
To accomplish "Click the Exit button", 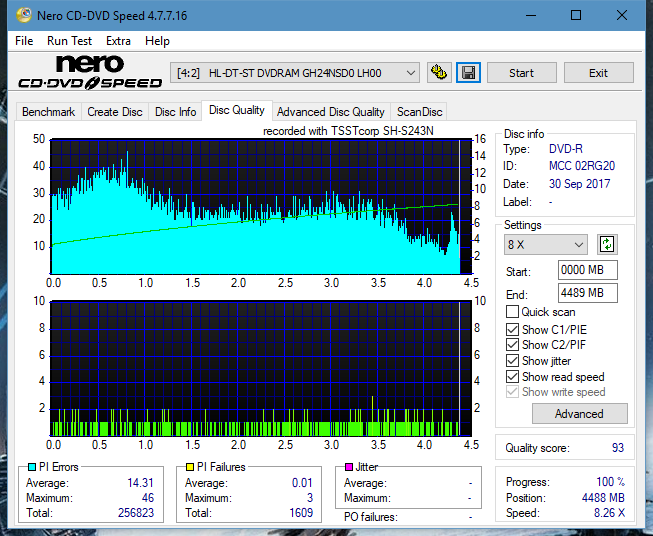I will 598,73.
